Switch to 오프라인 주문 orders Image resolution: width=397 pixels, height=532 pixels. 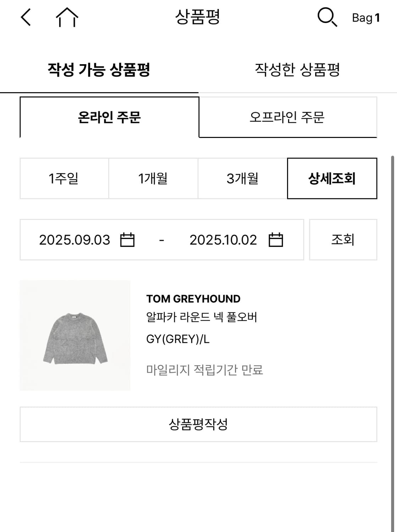pyautogui.click(x=288, y=117)
